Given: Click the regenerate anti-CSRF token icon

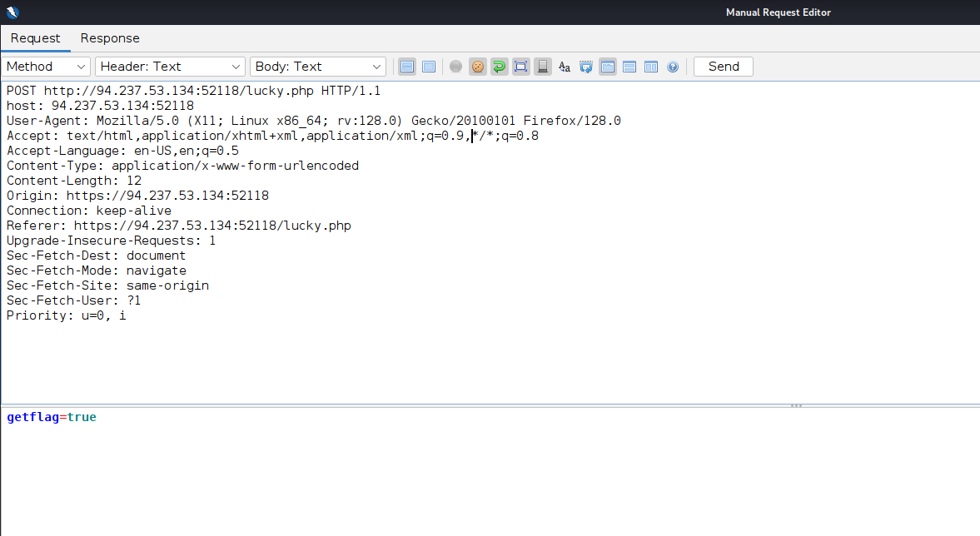Looking at the screenshot, I should 586,67.
